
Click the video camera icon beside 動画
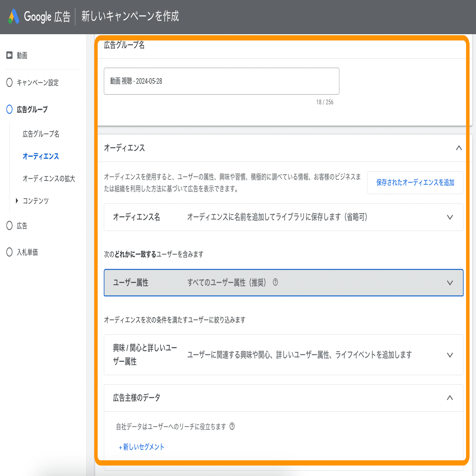pos(9,55)
